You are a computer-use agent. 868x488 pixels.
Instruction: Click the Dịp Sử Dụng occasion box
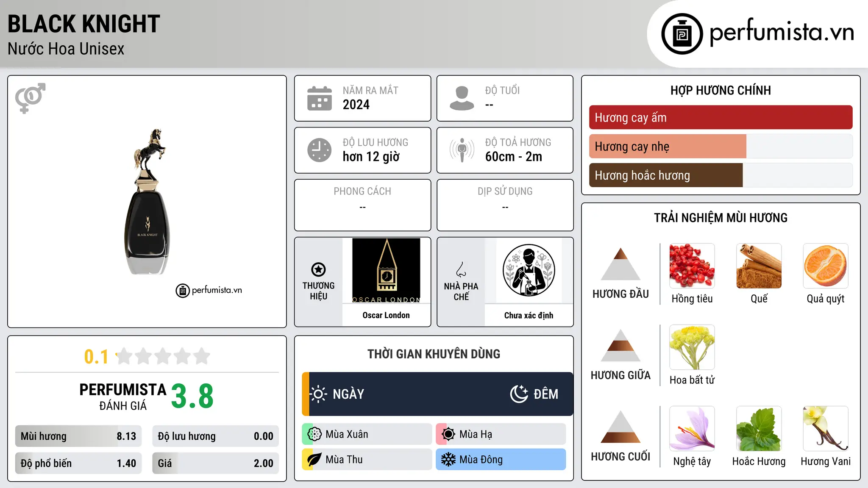tap(505, 205)
